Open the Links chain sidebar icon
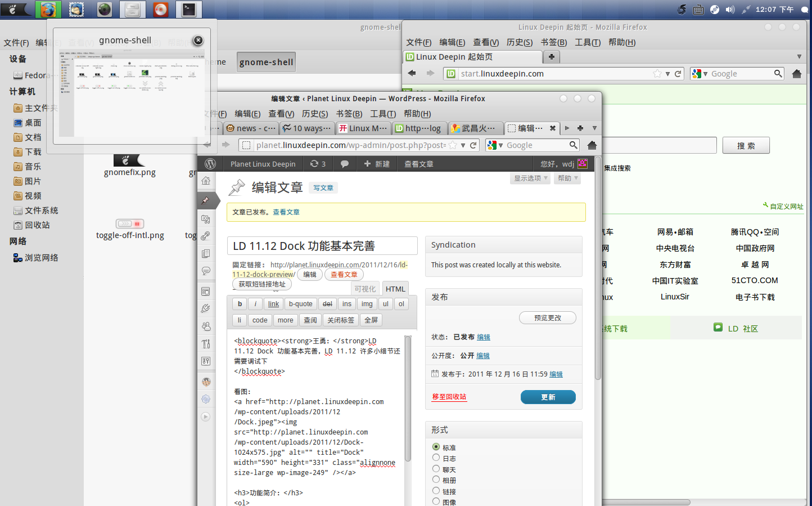The height and width of the screenshot is (506, 812). [206, 236]
